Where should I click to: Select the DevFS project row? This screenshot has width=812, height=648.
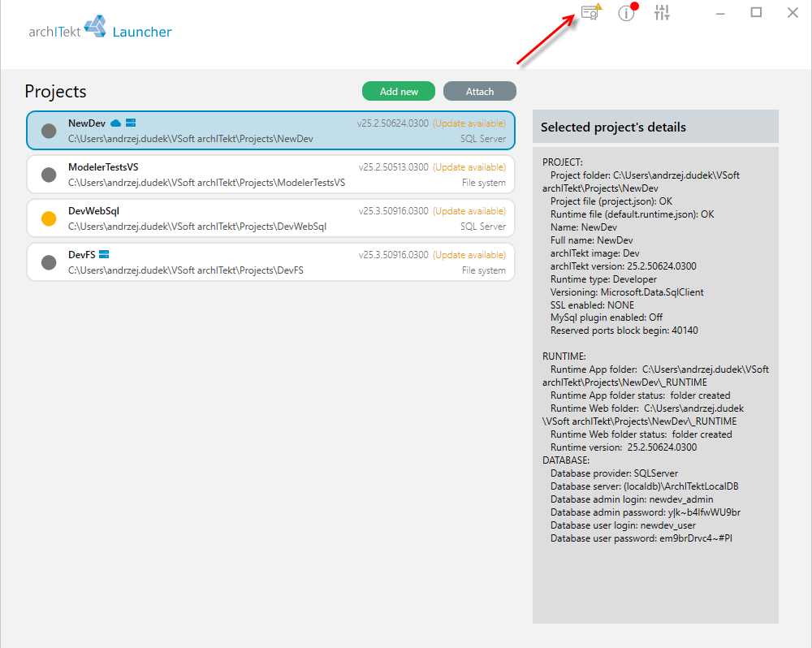[271, 262]
